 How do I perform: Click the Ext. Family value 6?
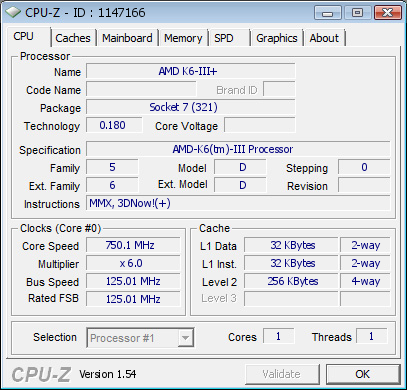112,185
